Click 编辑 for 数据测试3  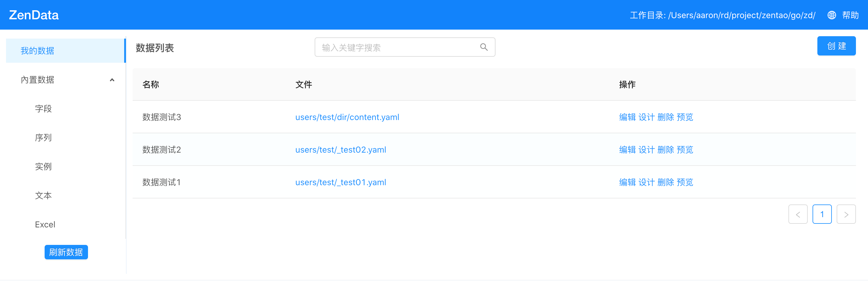627,117
